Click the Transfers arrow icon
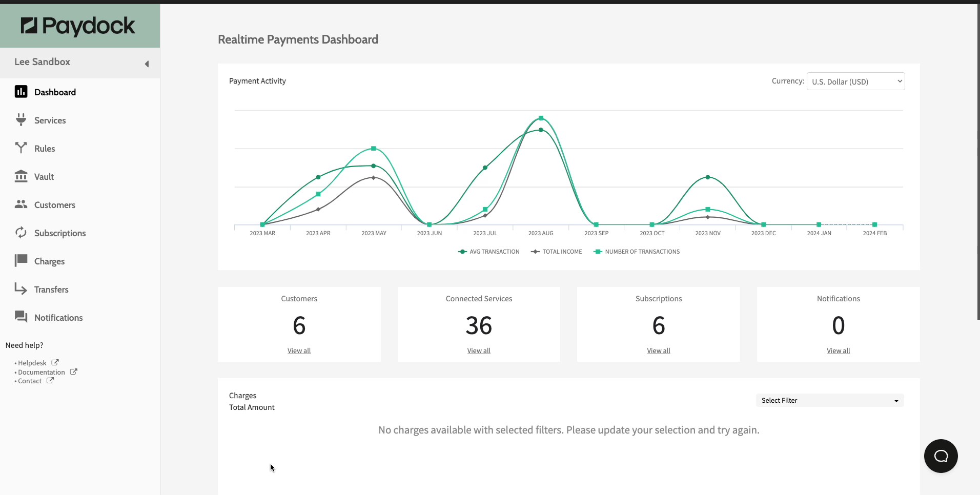This screenshot has width=980, height=495. pyautogui.click(x=21, y=289)
